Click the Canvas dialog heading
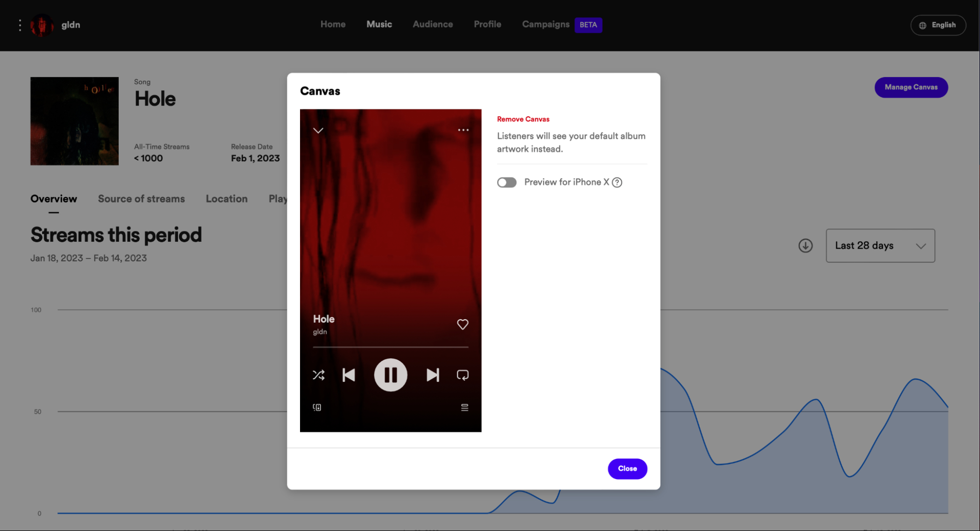The width and height of the screenshot is (980, 531). [320, 91]
